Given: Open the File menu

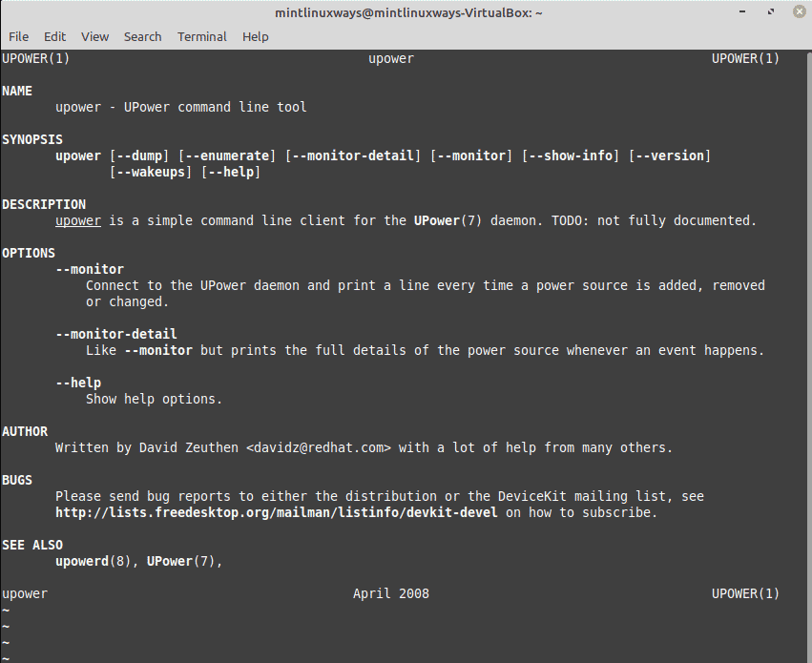Looking at the screenshot, I should click(19, 37).
